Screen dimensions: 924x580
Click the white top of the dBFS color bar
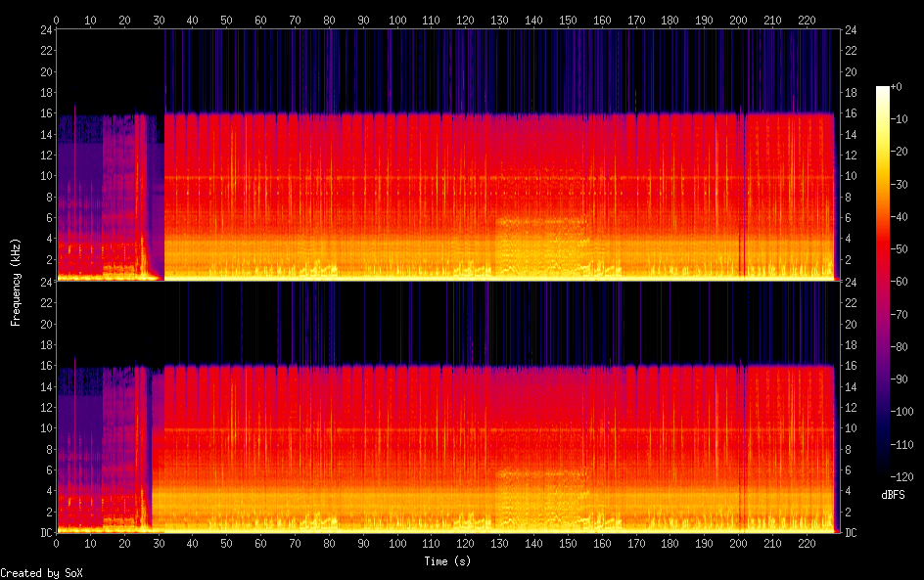click(x=882, y=90)
